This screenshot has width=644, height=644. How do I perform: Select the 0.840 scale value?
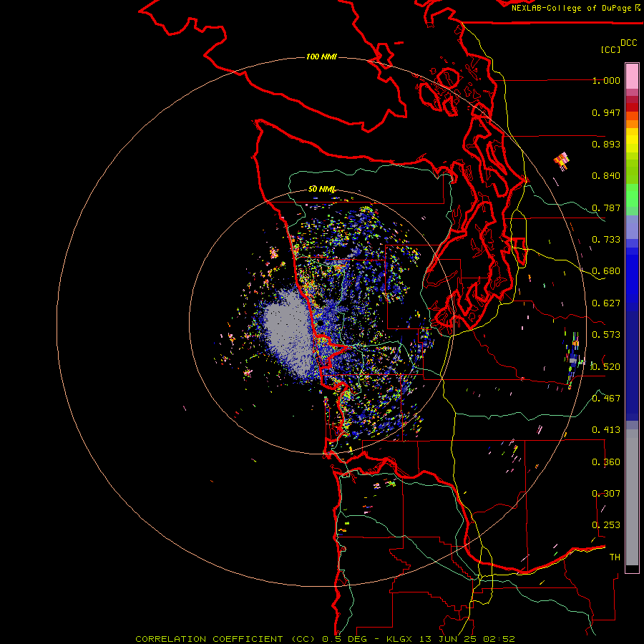[606, 176]
